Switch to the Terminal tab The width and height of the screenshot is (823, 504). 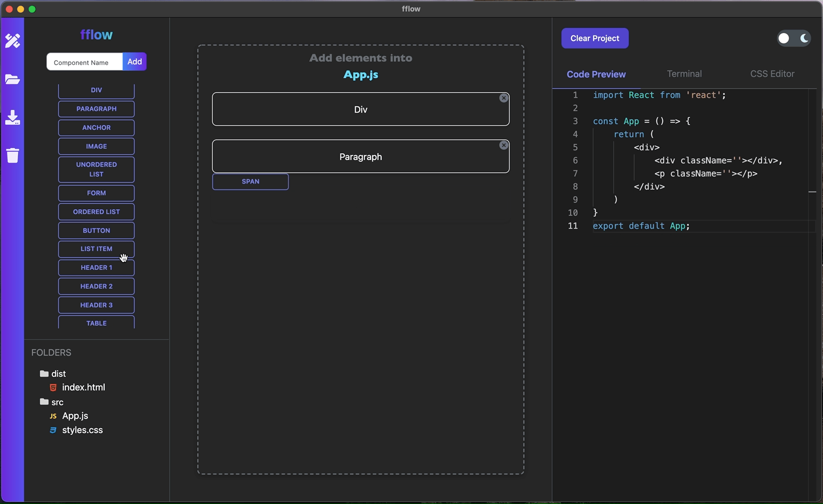click(684, 74)
